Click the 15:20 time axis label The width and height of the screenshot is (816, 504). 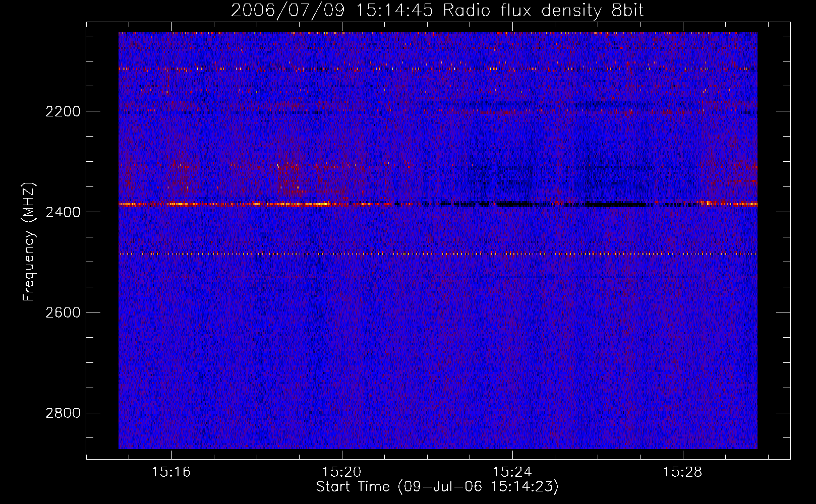coord(342,472)
